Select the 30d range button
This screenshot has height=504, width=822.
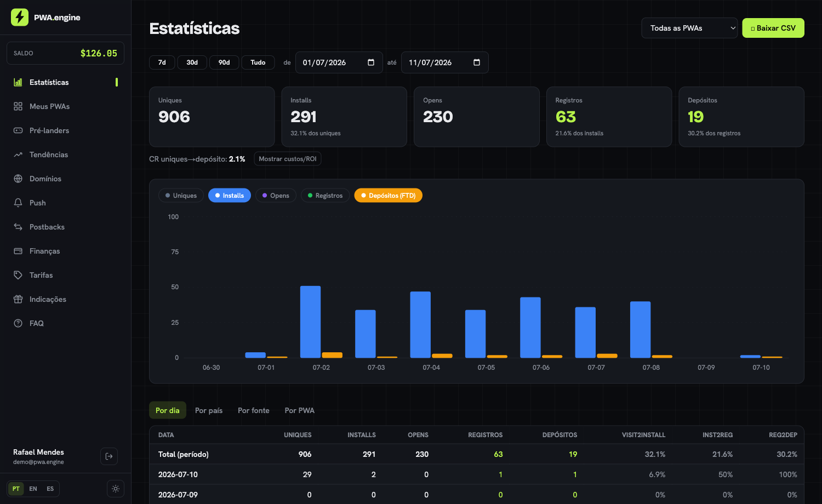pyautogui.click(x=192, y=62)
